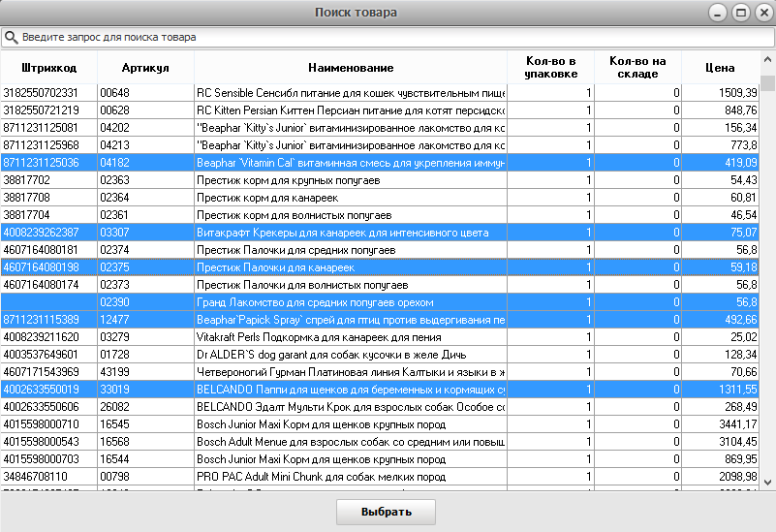Screen dimensions: 776x532
Task: Minimize the Поиск товара window
Action: coord(717,13)
